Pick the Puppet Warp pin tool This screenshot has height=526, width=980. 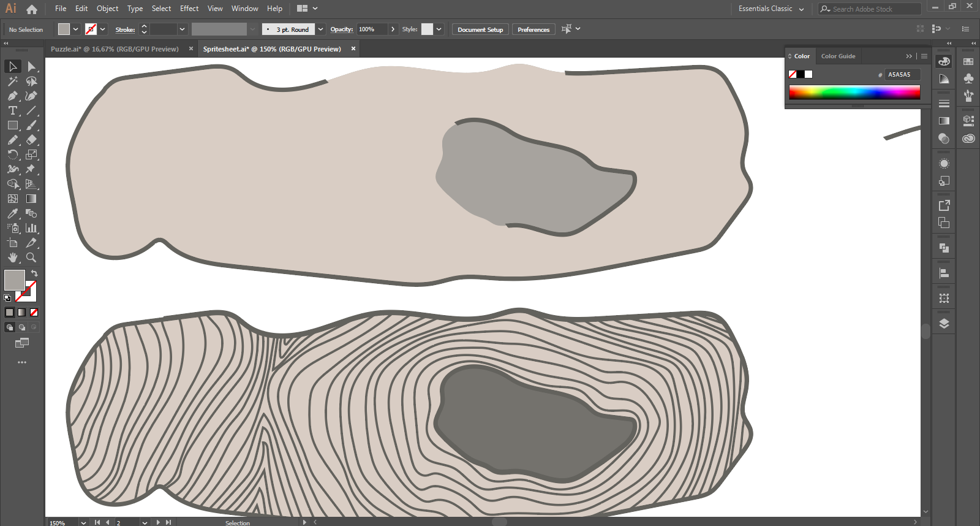click(x=31, y=169)
